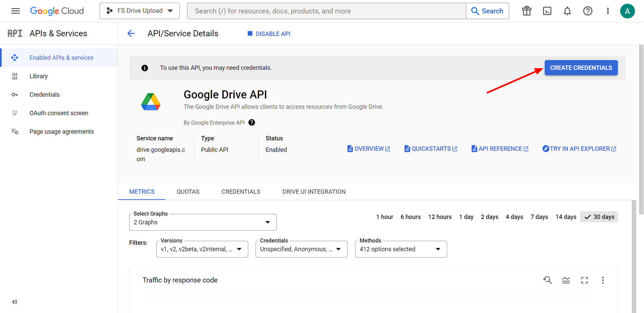
Task: Expand Traffic chart to full screen
Action: tap(584, 280)
